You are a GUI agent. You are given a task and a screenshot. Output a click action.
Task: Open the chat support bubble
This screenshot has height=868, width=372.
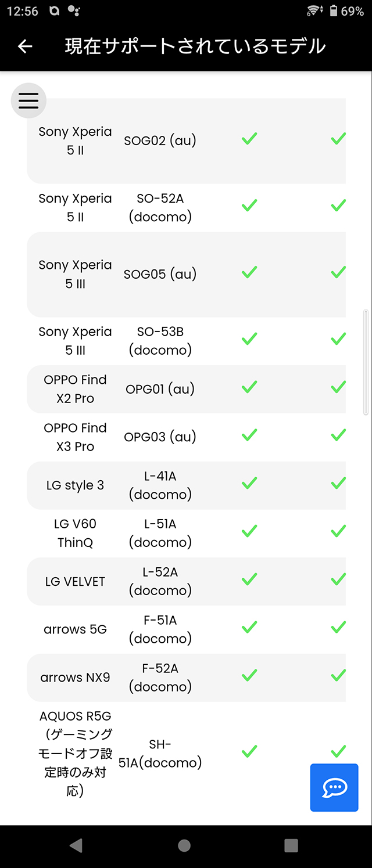click(x=334, y=787)
